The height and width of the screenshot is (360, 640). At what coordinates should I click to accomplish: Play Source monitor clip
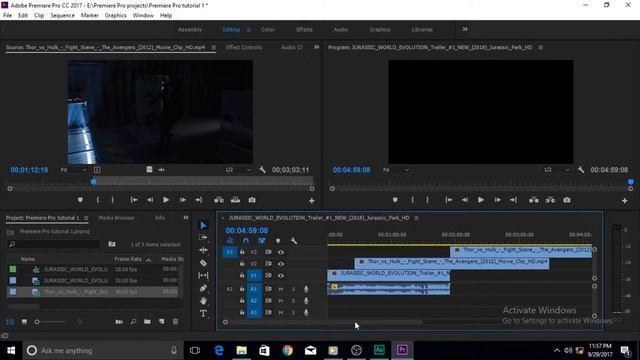[166, 200]
